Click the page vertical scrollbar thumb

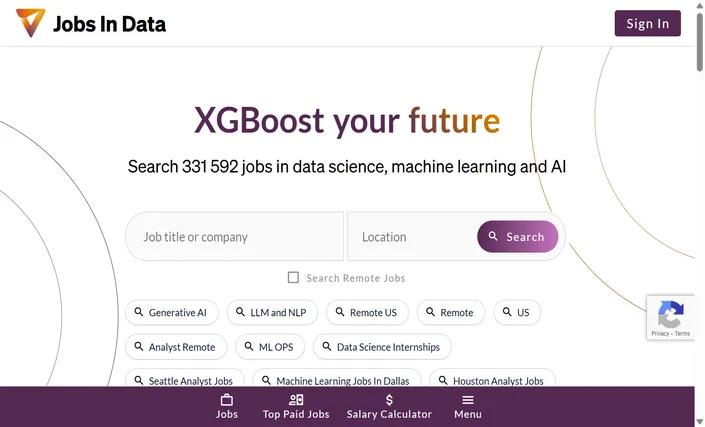[x=700, y=42]
